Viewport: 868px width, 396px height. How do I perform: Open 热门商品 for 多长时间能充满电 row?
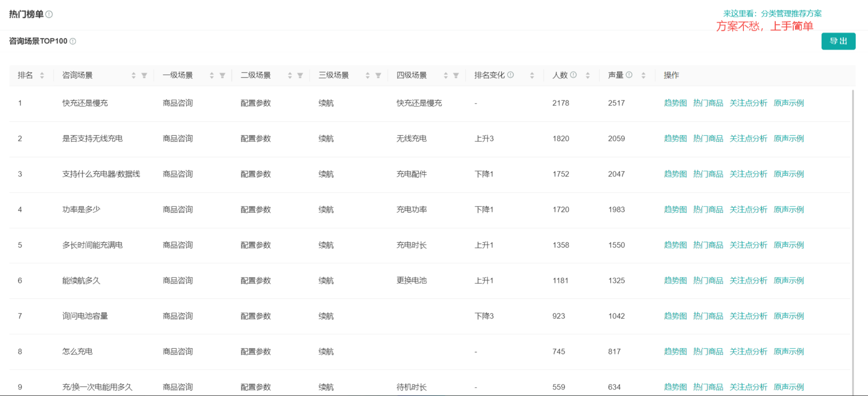pos(708,245)
